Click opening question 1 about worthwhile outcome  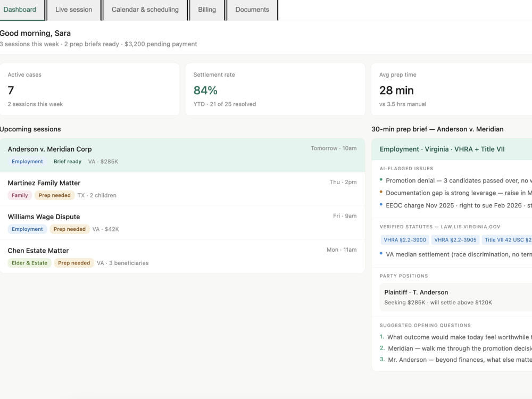pos(456,337)
